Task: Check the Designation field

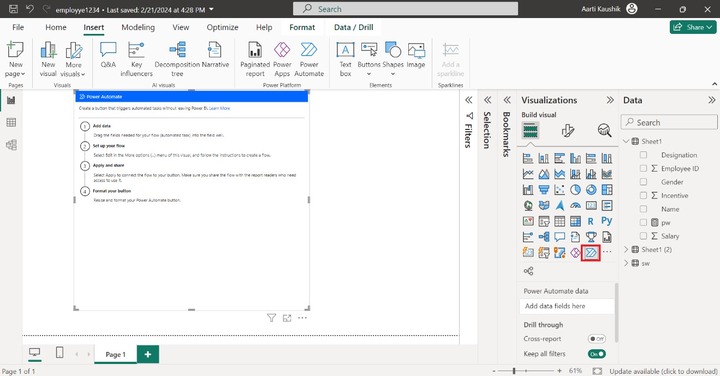Action: click(643, 155)
